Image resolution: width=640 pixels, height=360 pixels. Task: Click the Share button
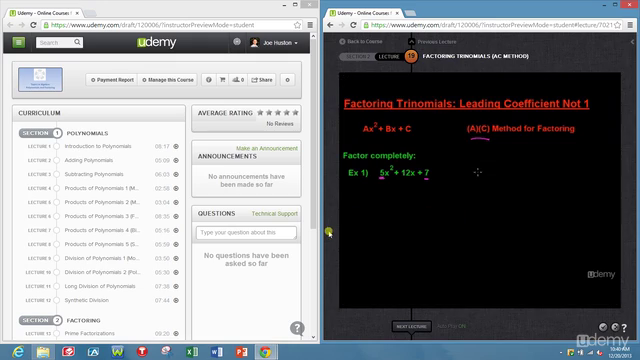[x=262, y=80]
